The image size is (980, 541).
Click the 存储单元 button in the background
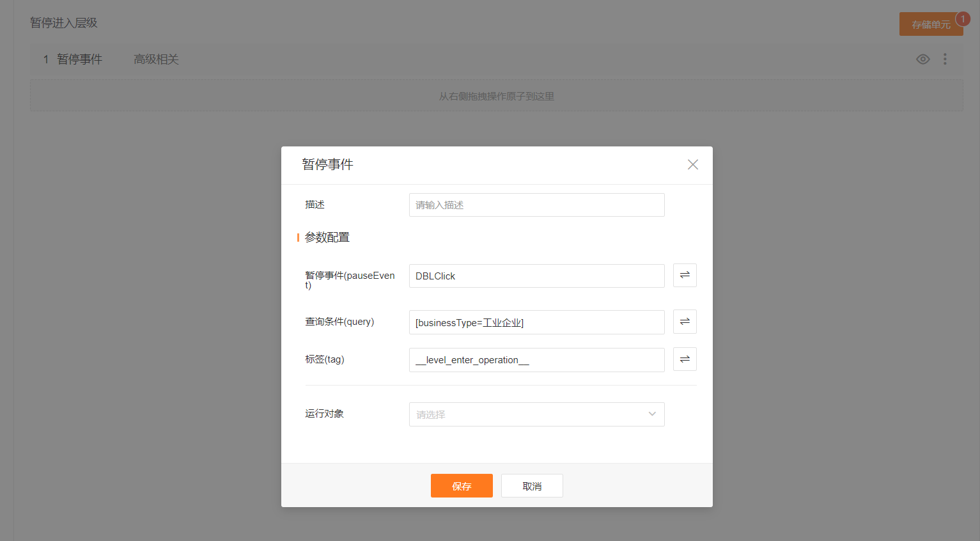coord(931,24)
